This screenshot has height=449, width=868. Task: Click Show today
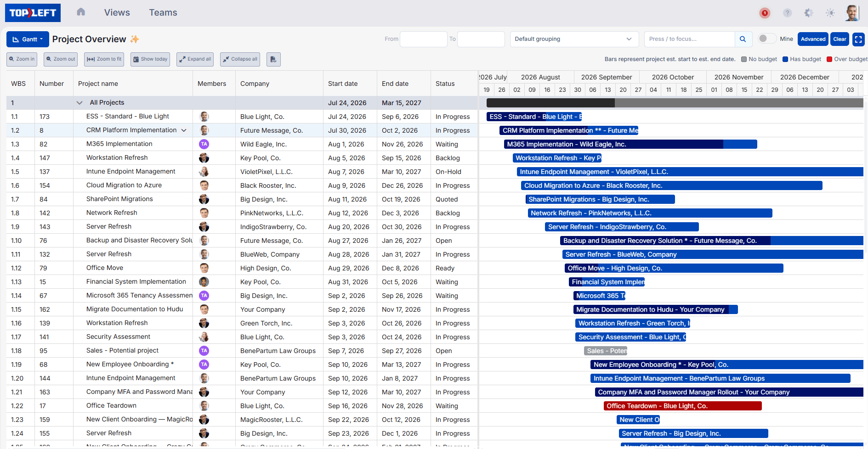150,59
